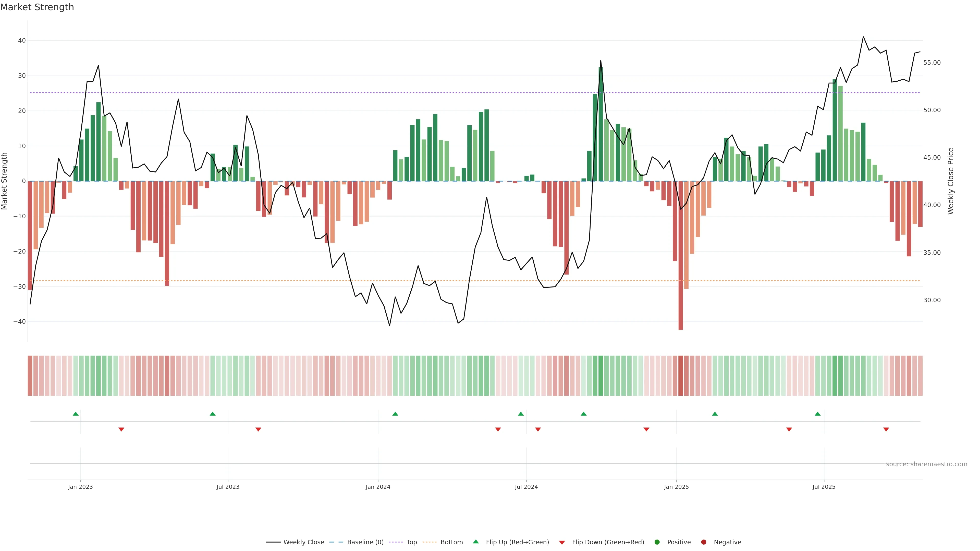Image resolution: width=980 pixels, height=551 pixels.
Task: Click the Jan 2025 x-axis label
Action: (676, 487)
